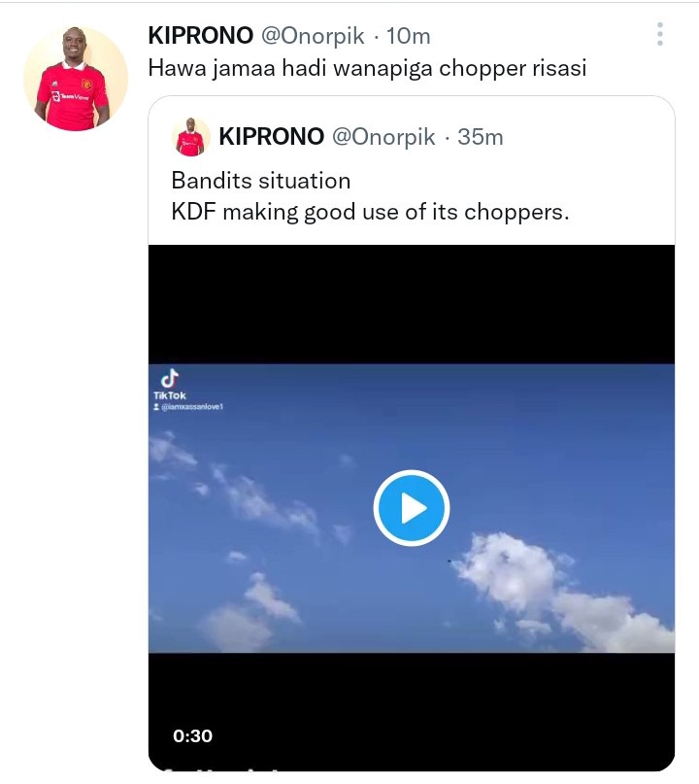Click the TikTok logo watermark on video
The width and height of the screenshot is (699, 784).
click(x=170, y=385)
